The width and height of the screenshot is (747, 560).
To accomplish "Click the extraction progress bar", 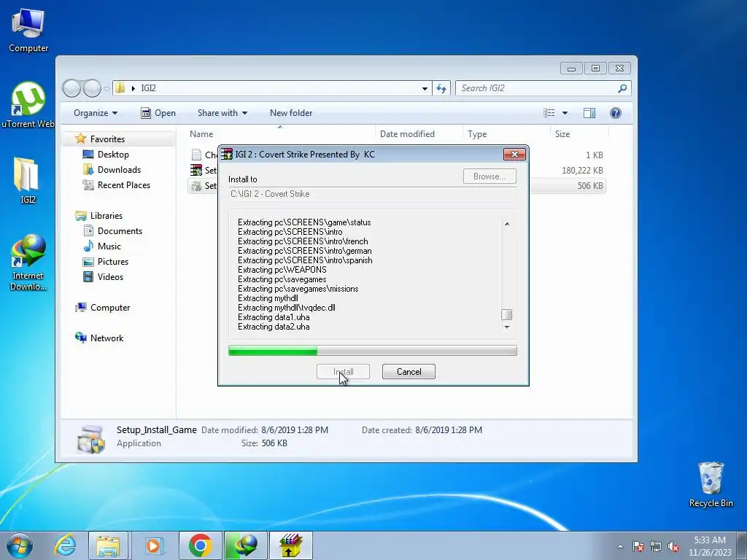I will pyautogui.click(x=373, y=351).
